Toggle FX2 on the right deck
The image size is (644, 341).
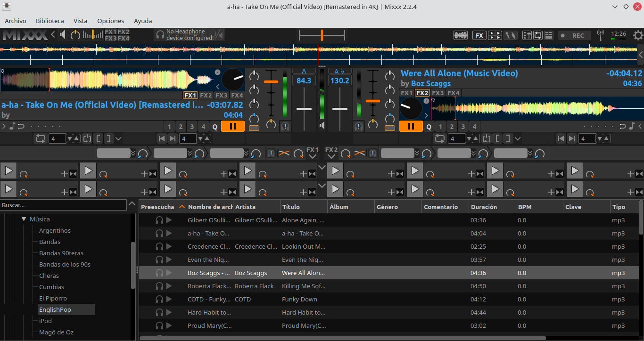422,93
